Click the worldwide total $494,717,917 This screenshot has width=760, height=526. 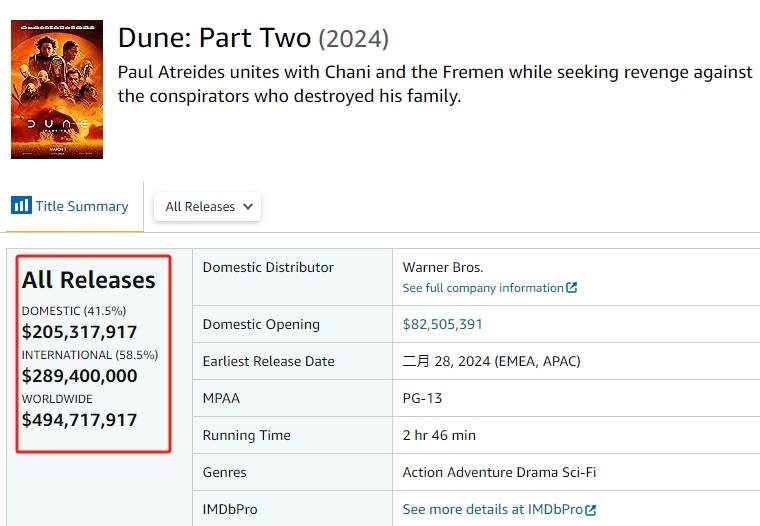[79, 420]
